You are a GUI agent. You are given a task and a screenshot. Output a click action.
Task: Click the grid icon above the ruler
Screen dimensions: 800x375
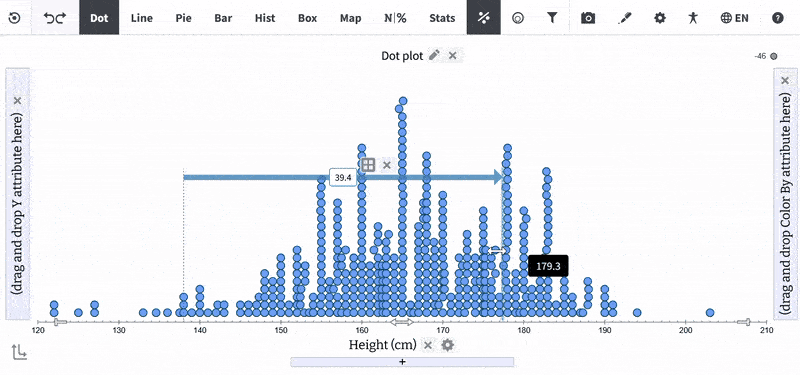368,164
